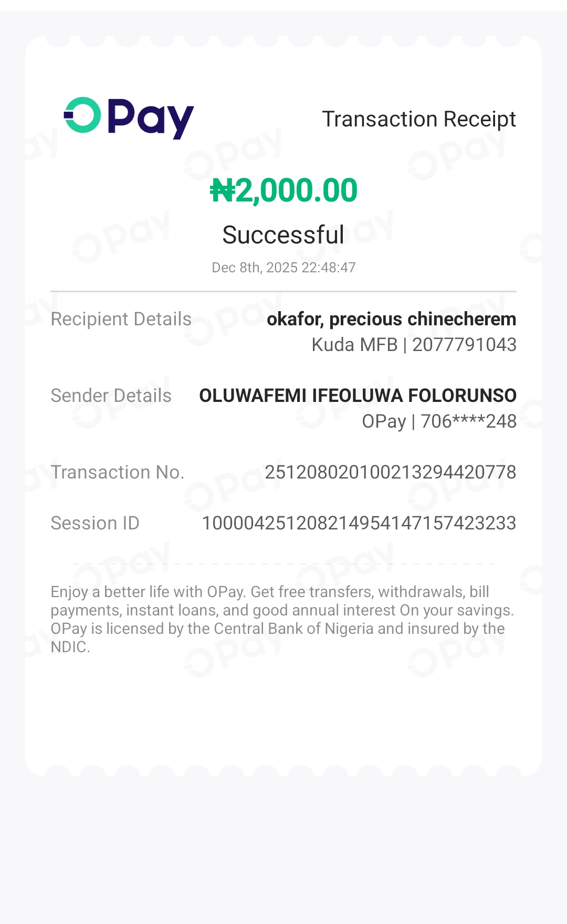Image resolution: width=567 pixels, height=924 pixels.
Task: Tap the Naira currency symbol
Action: click(x=222, y=190)
